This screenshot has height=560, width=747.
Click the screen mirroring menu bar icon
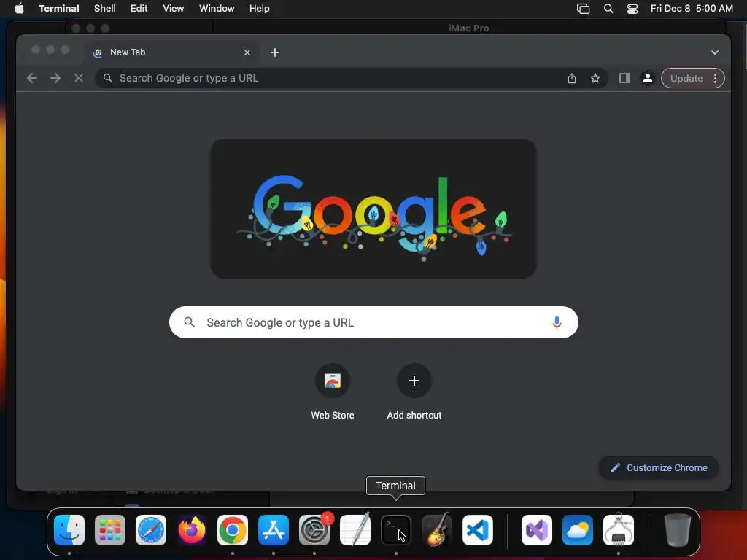583,9
